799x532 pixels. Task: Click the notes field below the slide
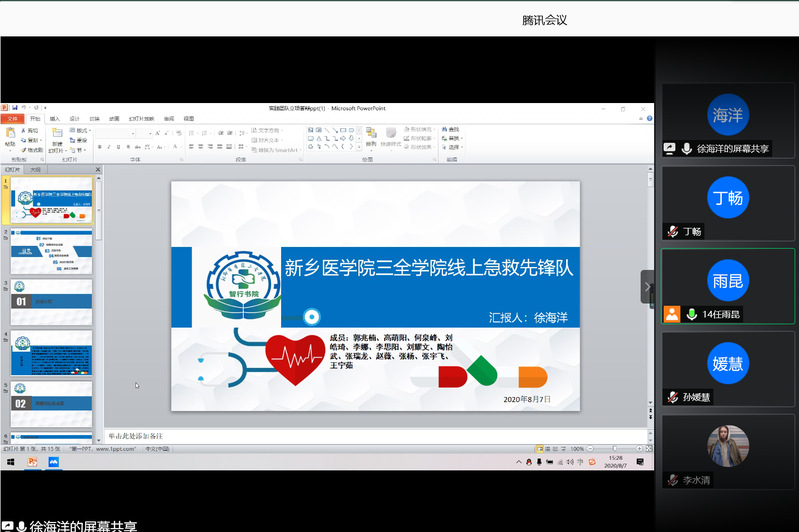(x=370, y=437)
